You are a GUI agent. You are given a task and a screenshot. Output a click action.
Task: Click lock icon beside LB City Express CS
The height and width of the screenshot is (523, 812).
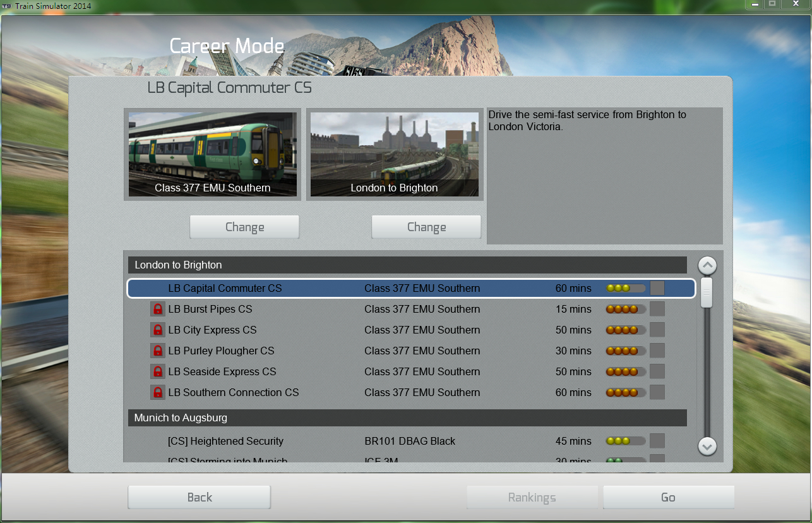pyautogui.click(x=157, y=330)
